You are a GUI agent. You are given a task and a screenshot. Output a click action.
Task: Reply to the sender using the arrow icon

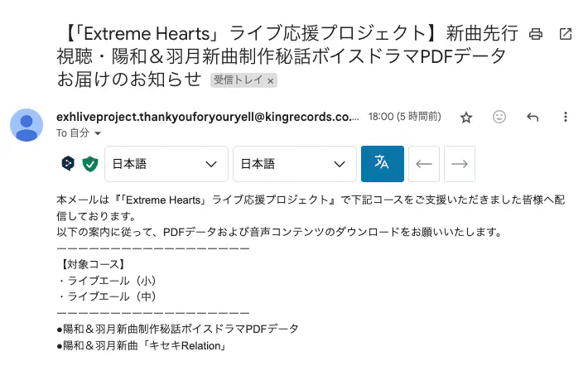(533, 117)
